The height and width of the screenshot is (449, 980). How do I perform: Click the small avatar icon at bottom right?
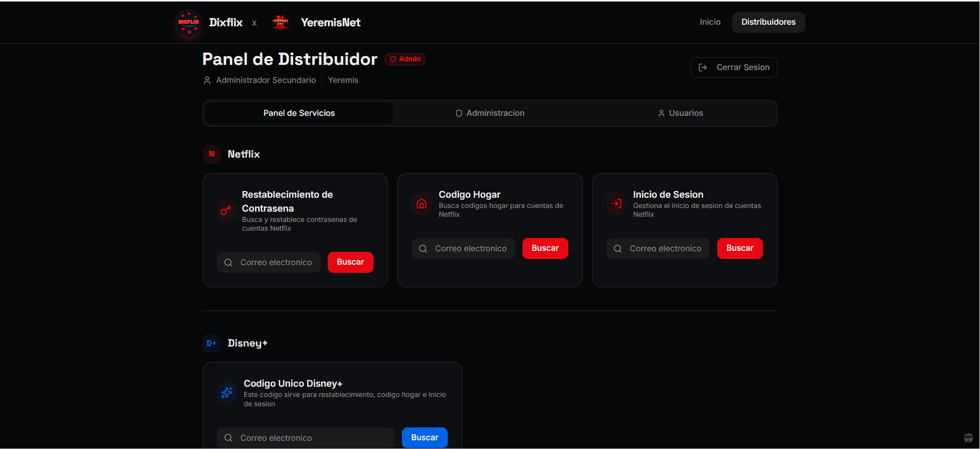[x=968, y=438]
